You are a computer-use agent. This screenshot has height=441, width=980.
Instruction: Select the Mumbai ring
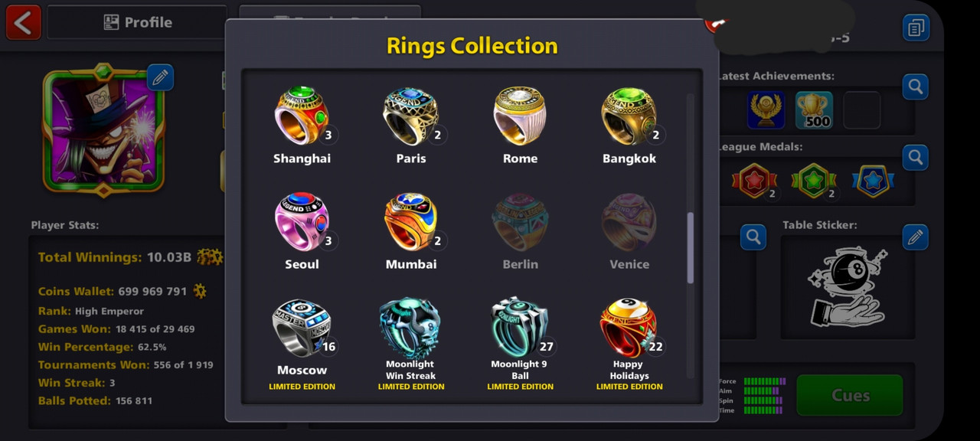click(411, 222)
